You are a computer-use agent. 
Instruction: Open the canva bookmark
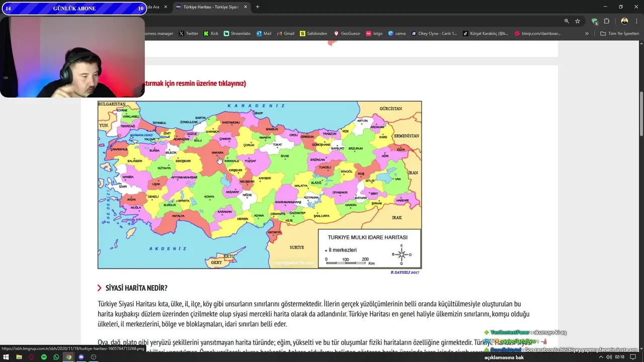point(397,34)
